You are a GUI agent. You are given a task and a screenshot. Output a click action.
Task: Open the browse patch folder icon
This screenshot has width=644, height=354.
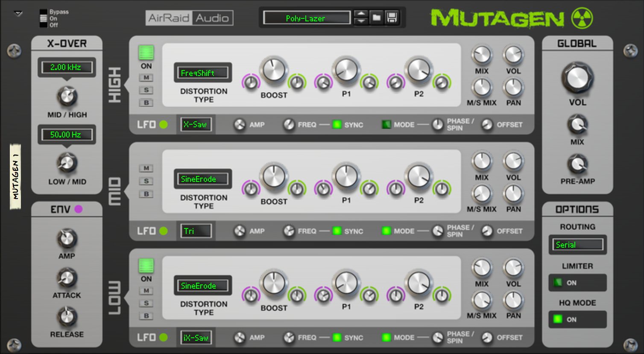point(376,18)
